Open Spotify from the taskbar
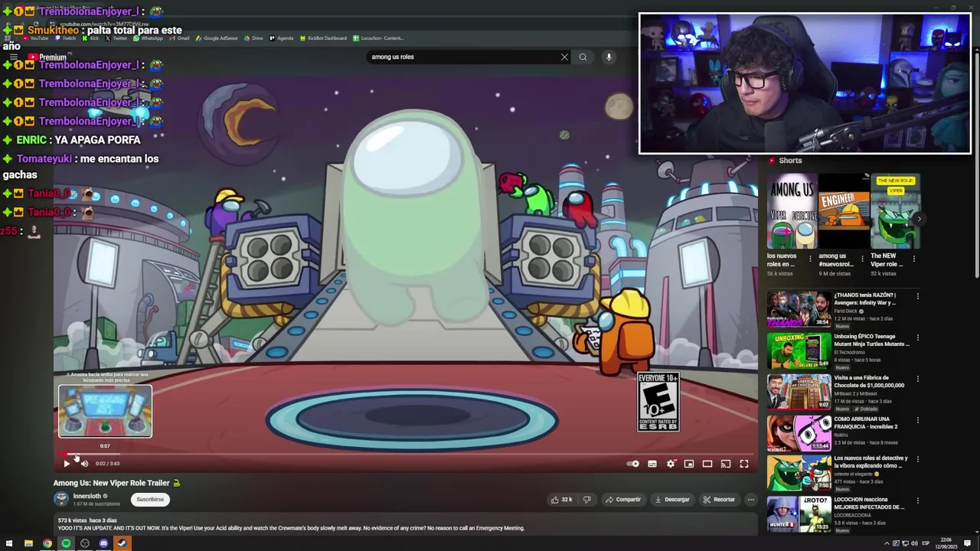This screenshot has height=551, width=980. (x=66, y=543)
